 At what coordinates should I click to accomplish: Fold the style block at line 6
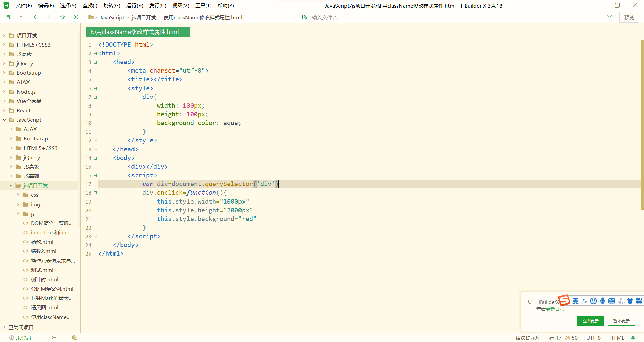pos(95,88)
